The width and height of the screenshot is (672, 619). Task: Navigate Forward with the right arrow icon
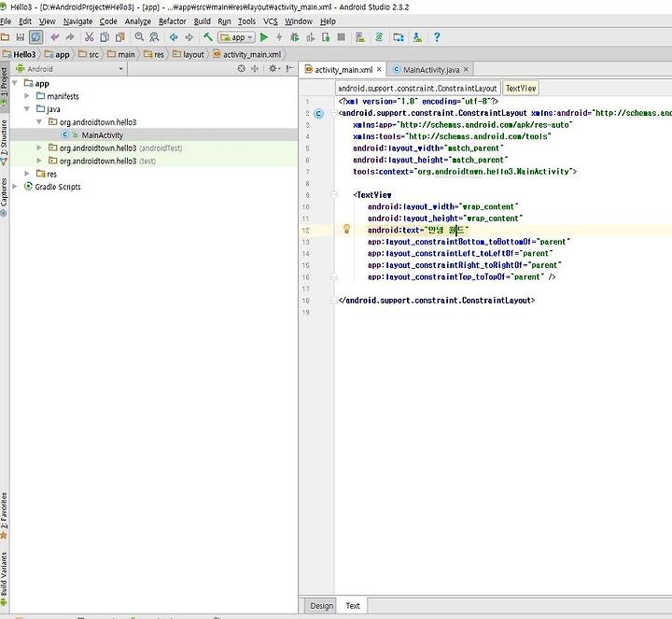(x=189, y=37)
